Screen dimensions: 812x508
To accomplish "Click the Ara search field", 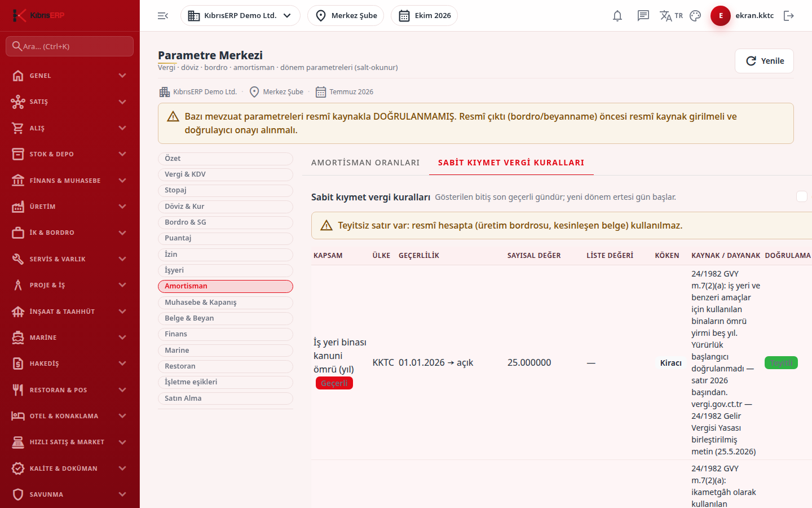I will tap(70, 46).
